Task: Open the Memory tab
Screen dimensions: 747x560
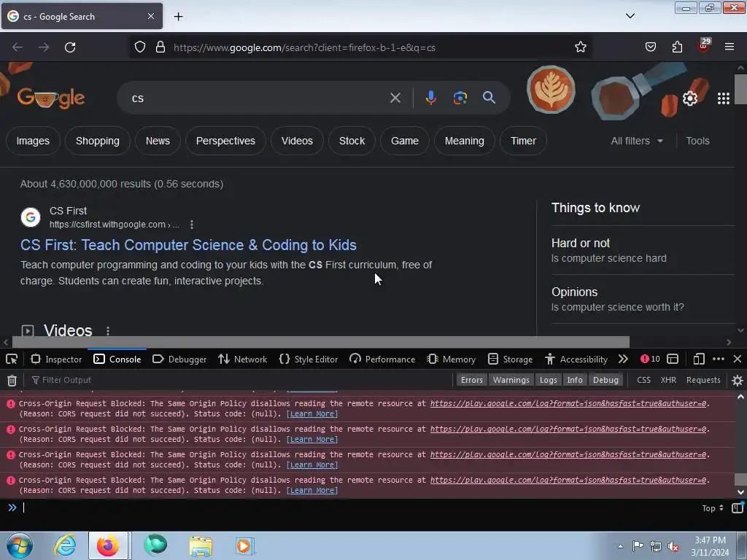Action: 451,359
